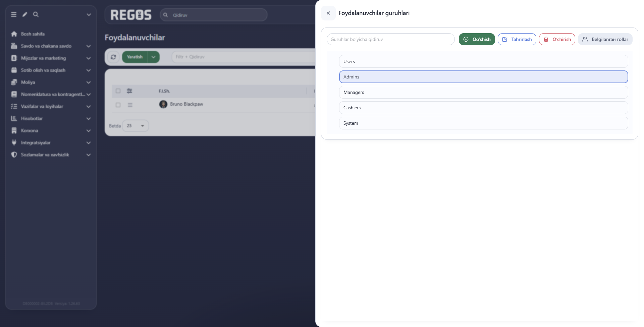
Task: Click the F.I.Sh. column header
Action: point(164,91)
